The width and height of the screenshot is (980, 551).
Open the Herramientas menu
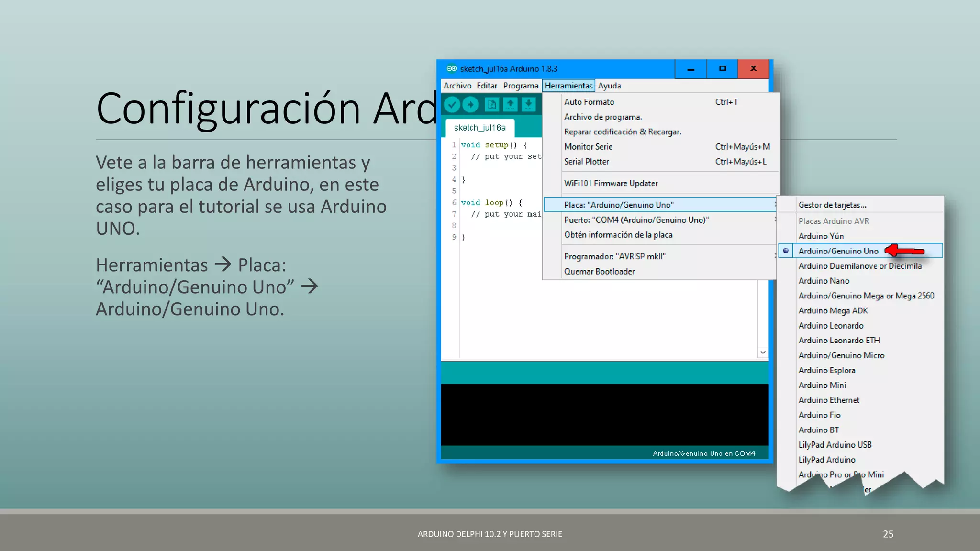point(568,86)
